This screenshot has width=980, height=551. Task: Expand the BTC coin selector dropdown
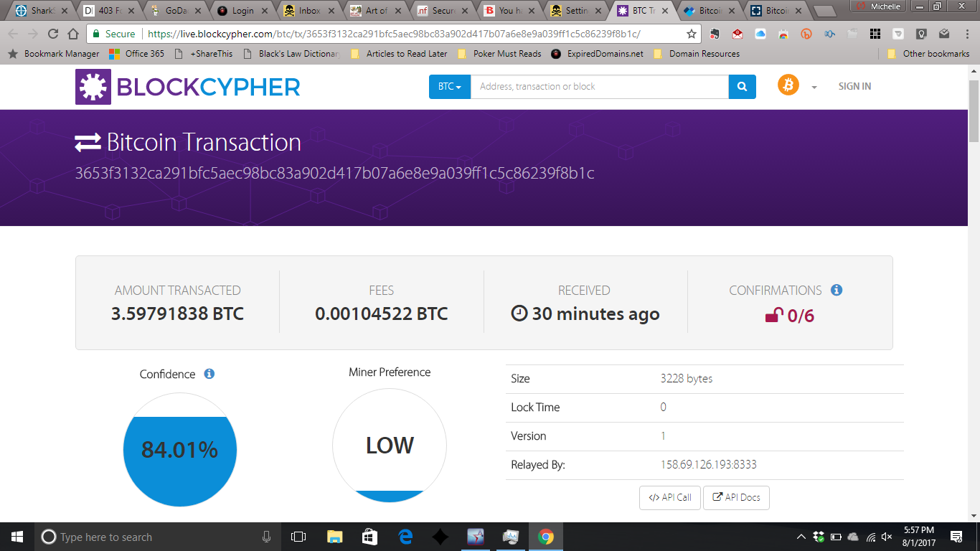click(x=450, y=87)
